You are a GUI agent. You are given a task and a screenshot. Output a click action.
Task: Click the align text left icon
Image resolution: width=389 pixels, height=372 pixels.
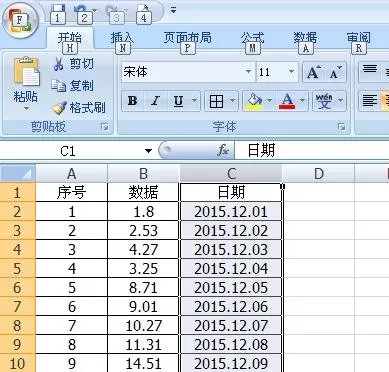[369, 101]
